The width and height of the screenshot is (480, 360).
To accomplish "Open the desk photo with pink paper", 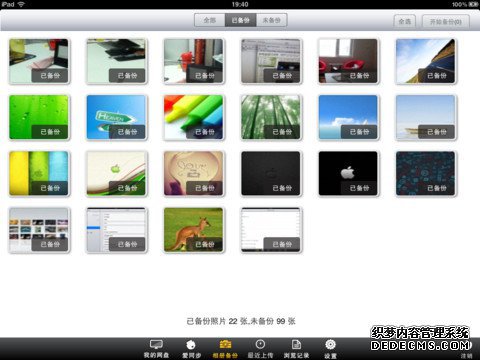I will [39, 61].
